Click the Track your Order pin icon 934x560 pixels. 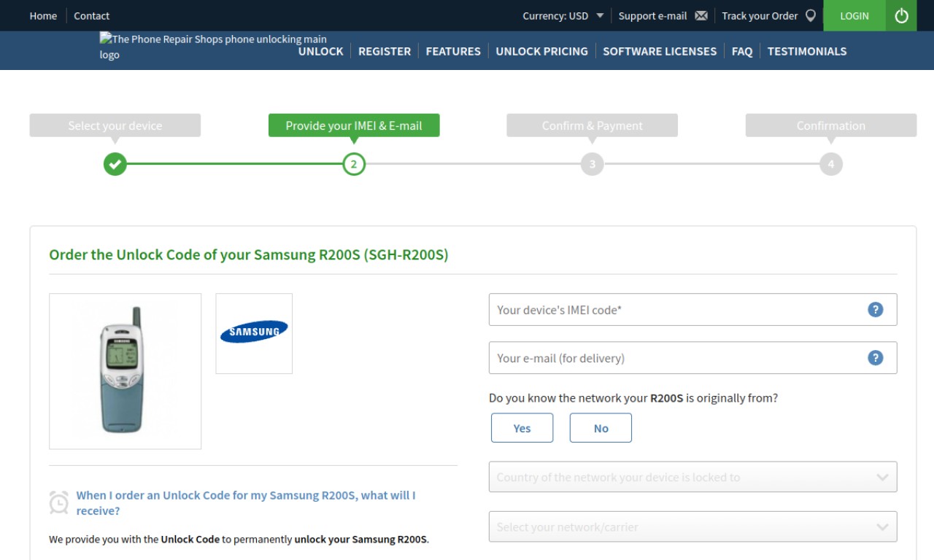click(811, 15)
